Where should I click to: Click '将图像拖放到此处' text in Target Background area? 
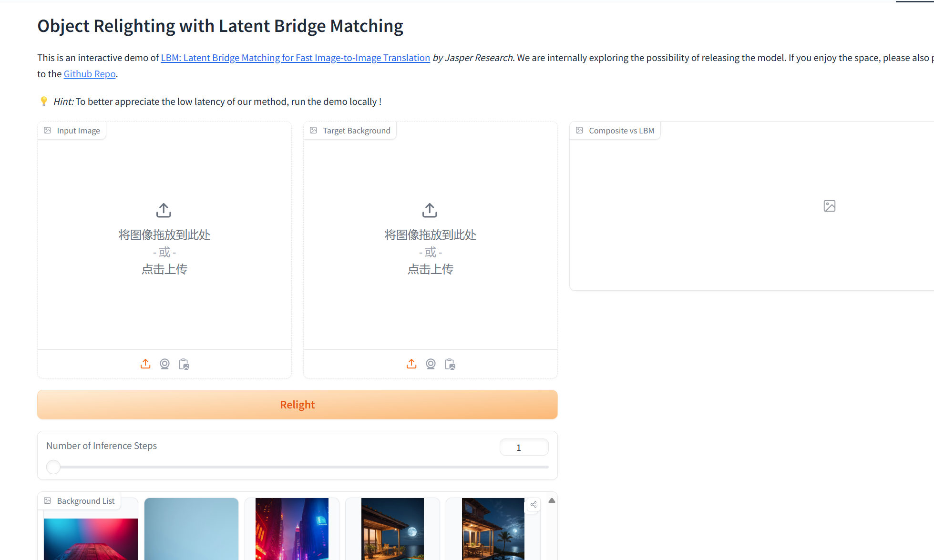(x=431, y=235)
